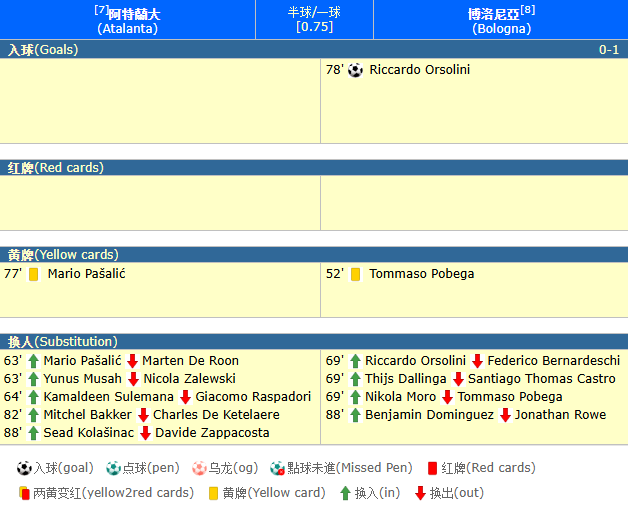Image resolution: width=628 pixels, height=512 pixels.
Task: Click red out-arrow before Marten De Roon
Action: pos(132,361)
